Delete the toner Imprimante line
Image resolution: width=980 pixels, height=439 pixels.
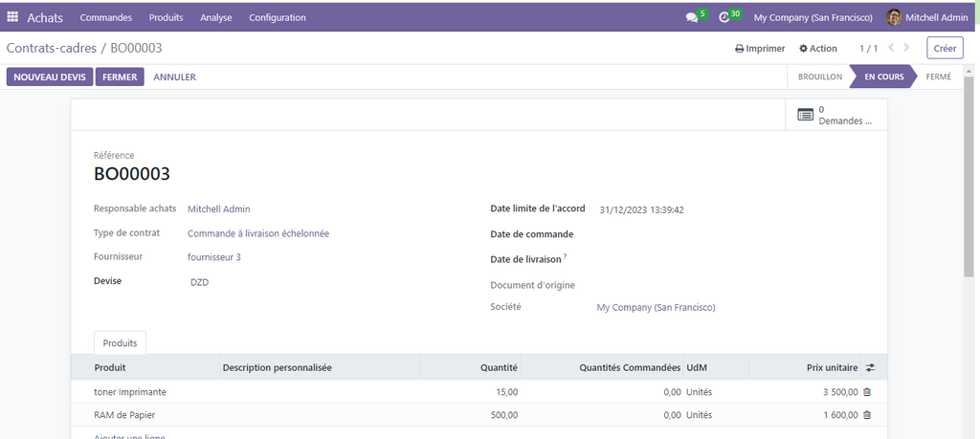coord(867,392)
